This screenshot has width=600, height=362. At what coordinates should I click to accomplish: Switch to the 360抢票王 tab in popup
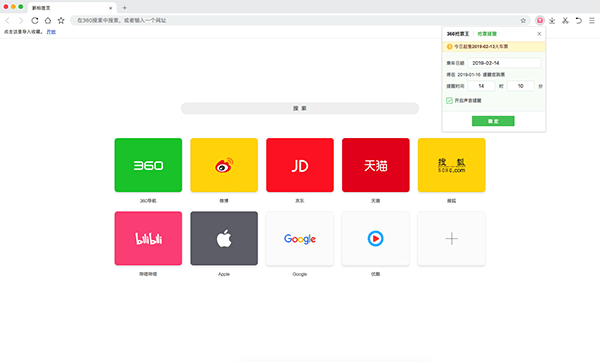458,34
